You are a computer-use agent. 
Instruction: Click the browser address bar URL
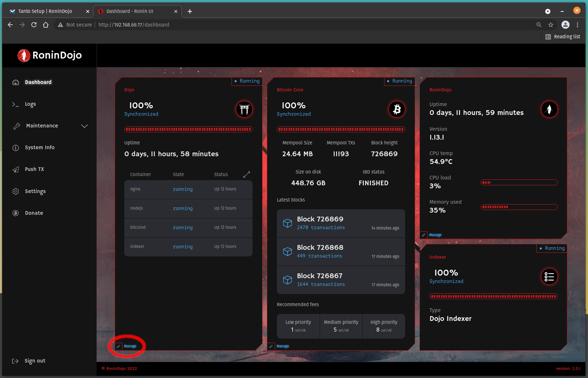(x=134, y=25)
